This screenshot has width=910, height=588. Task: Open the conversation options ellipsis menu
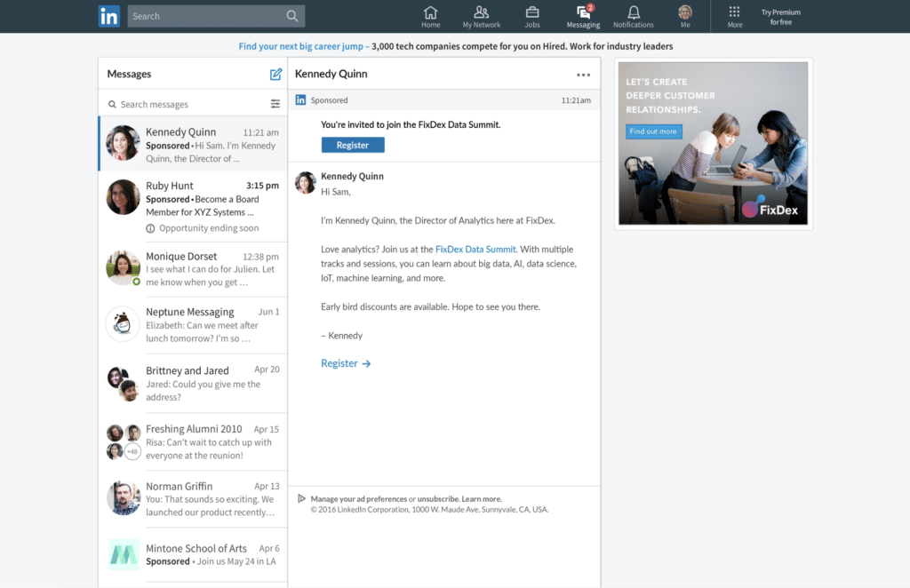pos(583,75)
